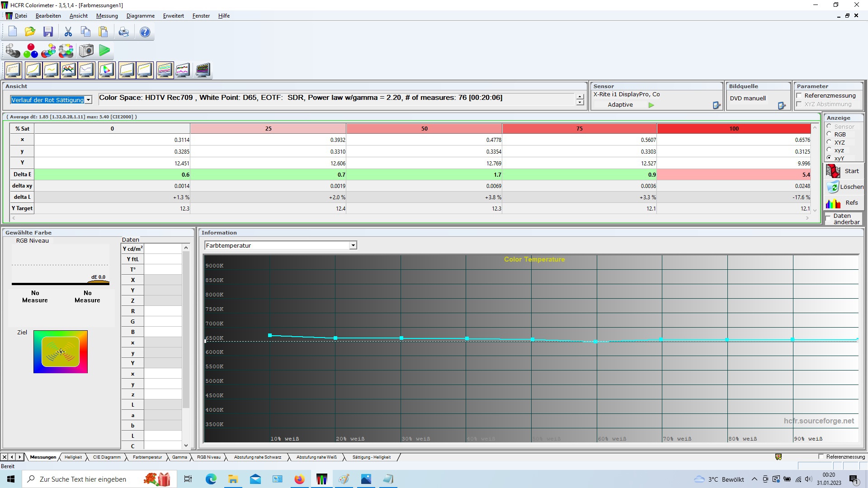Viewport: 868px width, 488px height.
Task: Enable the Referenzmessung checkbox in Parameter panel
Action: click(799, 95)
